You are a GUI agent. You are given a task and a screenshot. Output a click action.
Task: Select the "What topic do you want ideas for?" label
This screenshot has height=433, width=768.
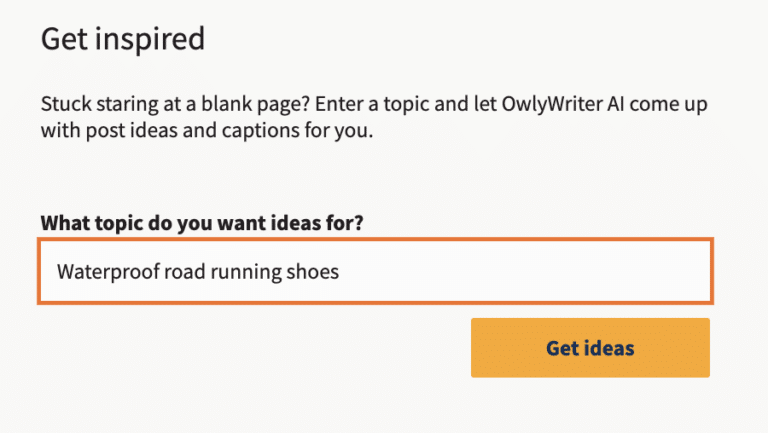point(201,221)
